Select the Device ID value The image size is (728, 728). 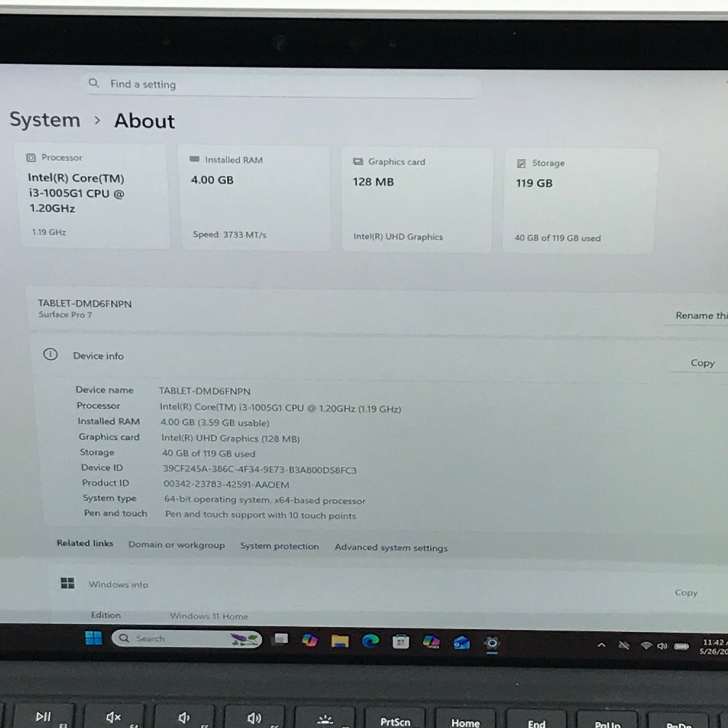pyautogui.click(x=259, y=470)
